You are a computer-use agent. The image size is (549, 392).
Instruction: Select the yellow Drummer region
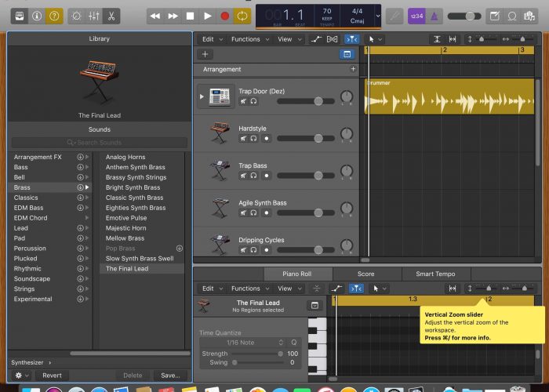pyautogui.click(x=449, y=96)
